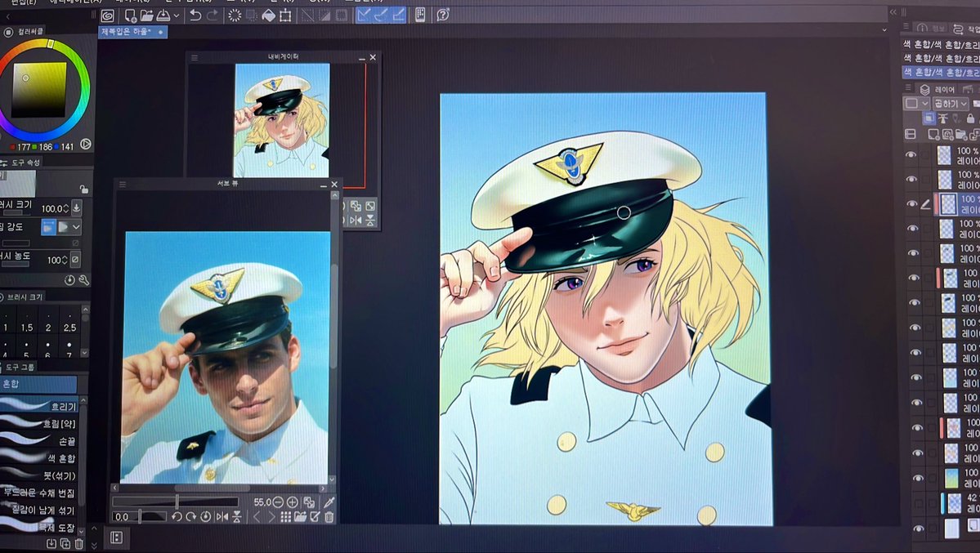
Task: Save the document with command bar icon
Action: [x=163, y=15]
